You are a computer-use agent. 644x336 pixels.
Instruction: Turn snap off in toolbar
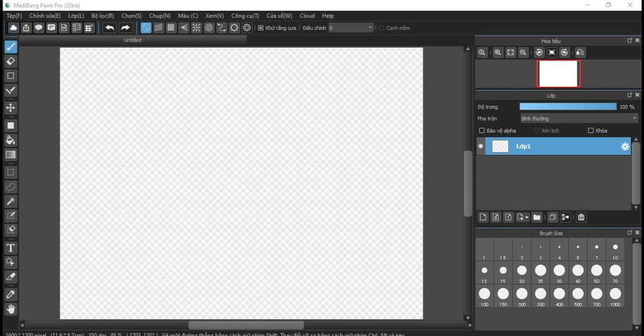146,28
